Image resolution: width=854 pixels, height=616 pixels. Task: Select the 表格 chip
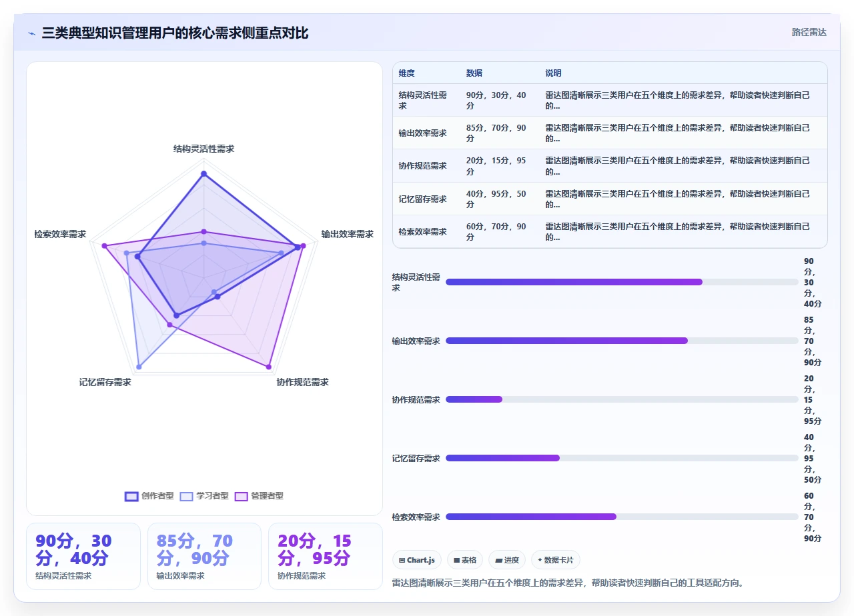pos(465,560)
